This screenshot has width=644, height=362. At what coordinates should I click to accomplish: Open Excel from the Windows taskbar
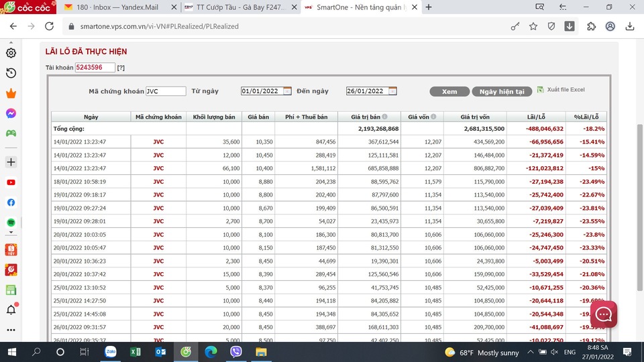135,352
